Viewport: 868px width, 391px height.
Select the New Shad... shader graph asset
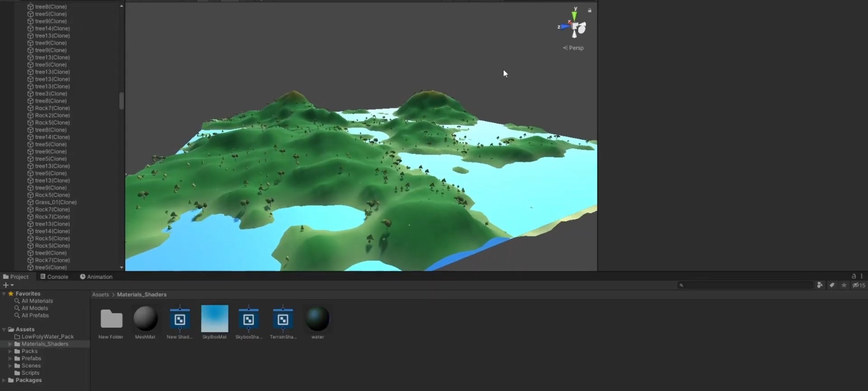click(179, 323)
